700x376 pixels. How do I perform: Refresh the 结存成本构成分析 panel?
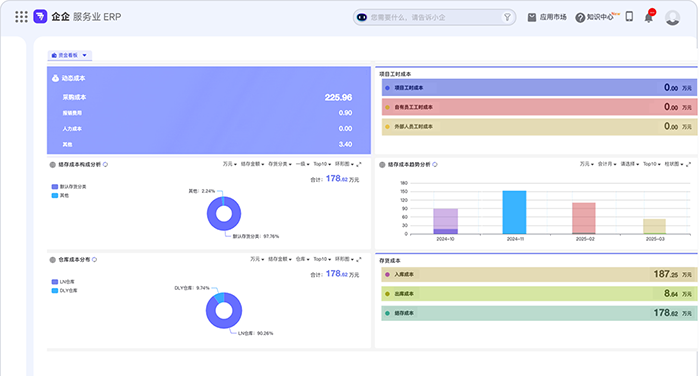105,164
